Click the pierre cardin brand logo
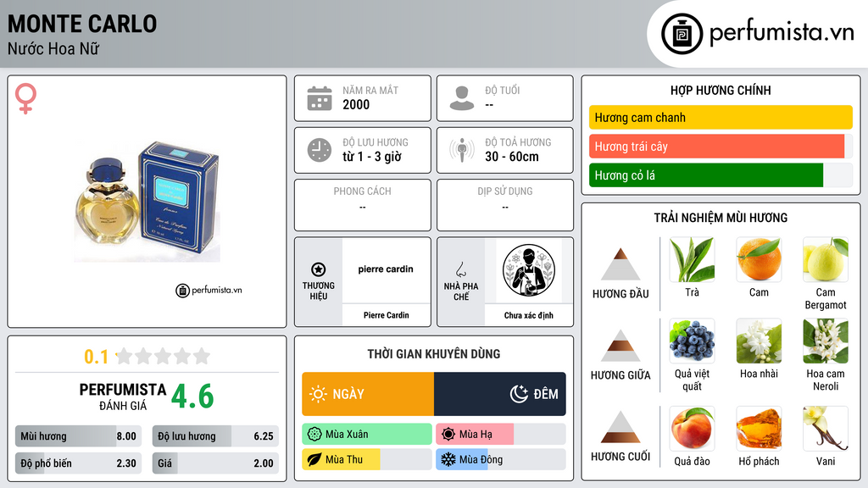This screenshot has height=488, width=868. [386, 269]
